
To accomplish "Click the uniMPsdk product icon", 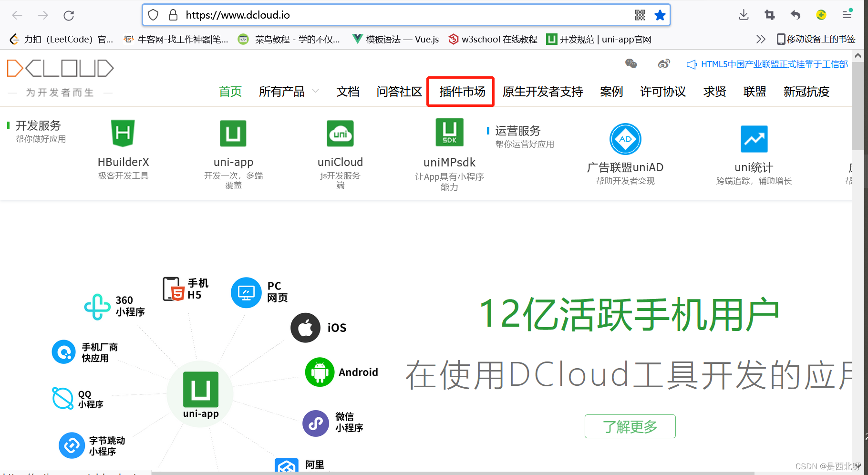I will point(449,132).
